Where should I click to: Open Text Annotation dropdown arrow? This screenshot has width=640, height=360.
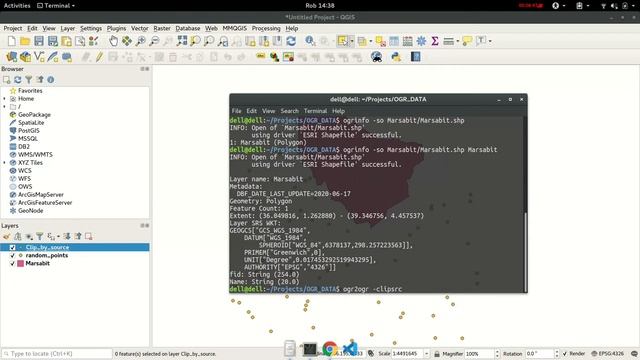[x=490, y=41]
